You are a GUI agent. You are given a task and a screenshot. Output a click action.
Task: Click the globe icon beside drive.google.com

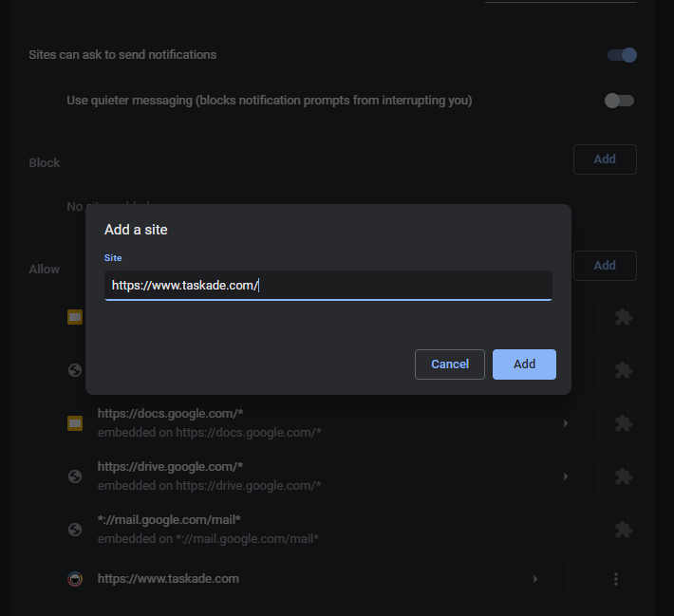point(74,476)
